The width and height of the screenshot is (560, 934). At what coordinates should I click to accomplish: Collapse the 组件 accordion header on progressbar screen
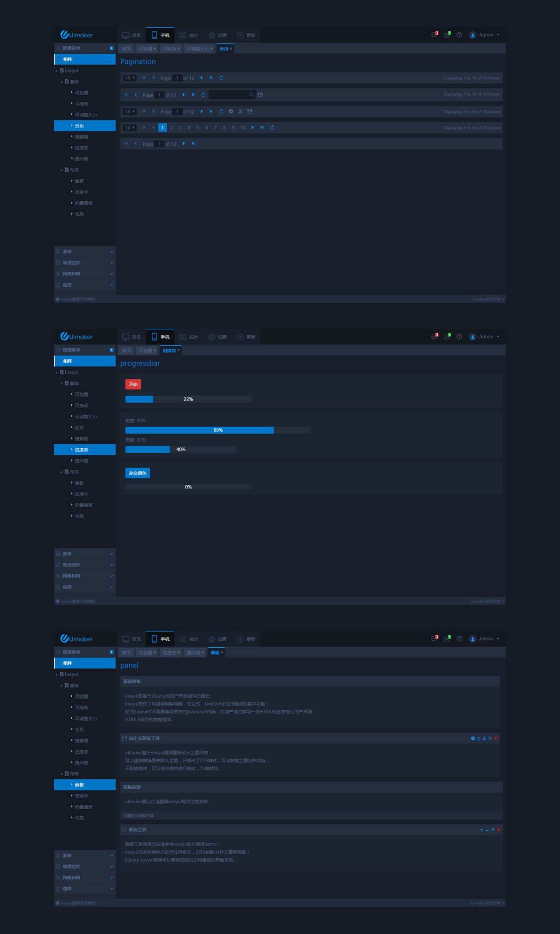[x=85, y=361]
